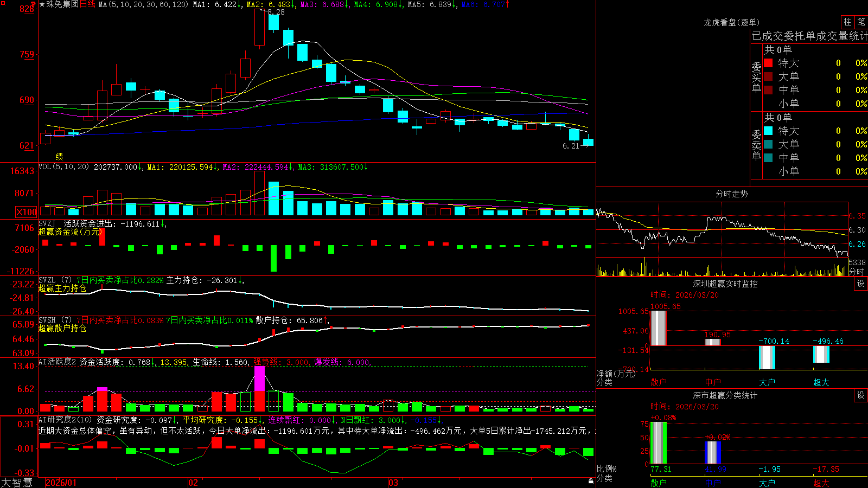868x488 pixels.
Task: Click the 超大 bar showing -496.46
Action: tap(821, 354)
